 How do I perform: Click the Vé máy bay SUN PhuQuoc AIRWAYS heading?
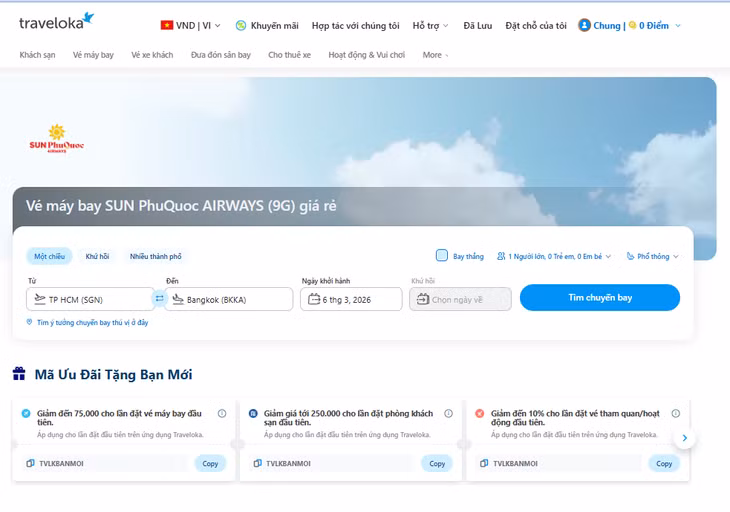click(x=181, y=206)
